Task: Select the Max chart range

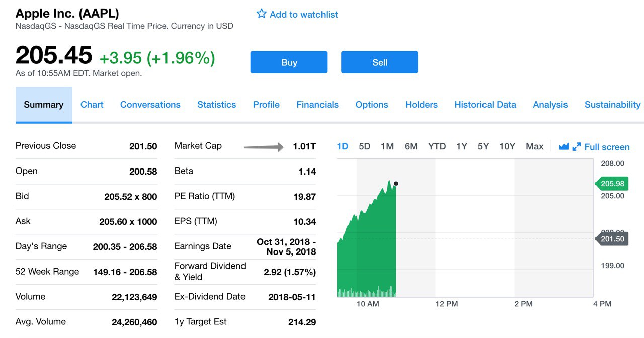Action: coord(535,146)
